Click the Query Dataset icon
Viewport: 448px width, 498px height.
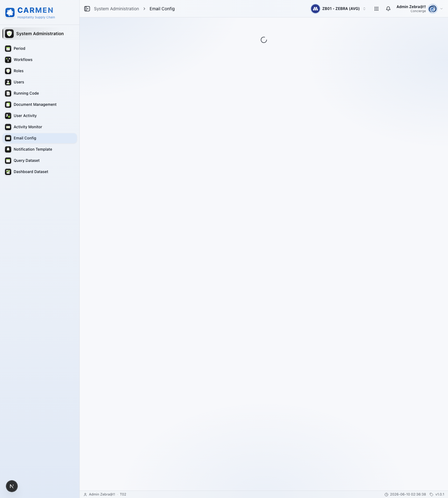(x=8, y=161)
